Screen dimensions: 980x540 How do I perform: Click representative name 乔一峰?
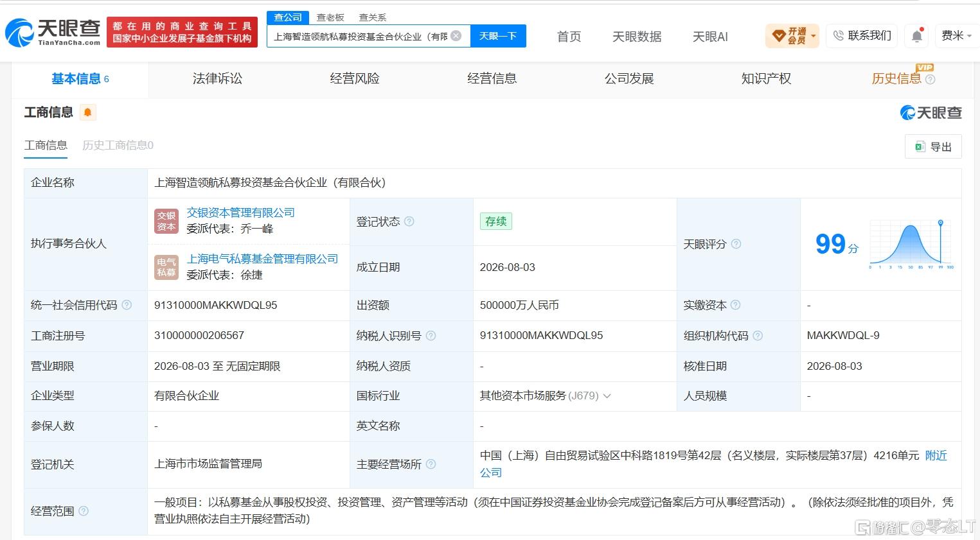(257, 229)
